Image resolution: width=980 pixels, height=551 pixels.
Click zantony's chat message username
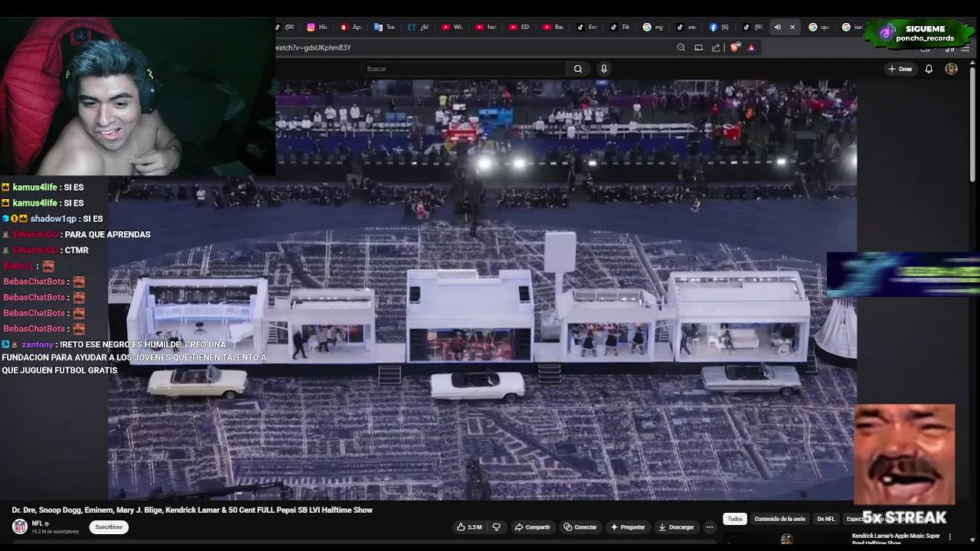click(38, 344)
